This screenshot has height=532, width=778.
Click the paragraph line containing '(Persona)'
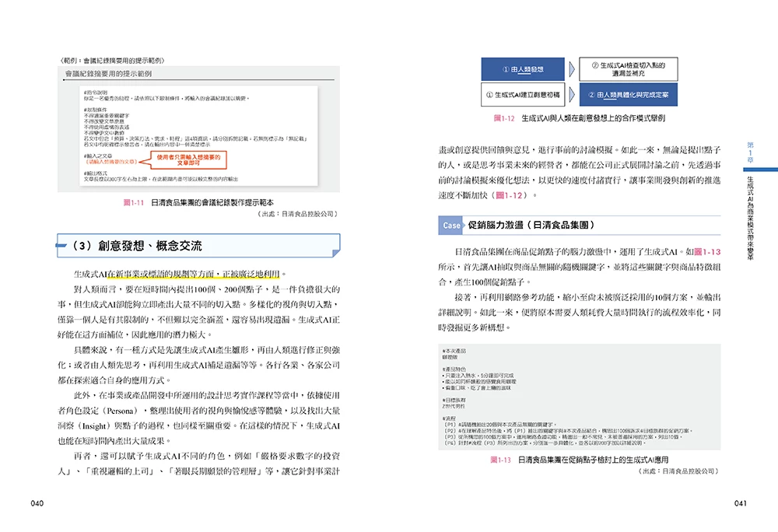(x=198, y=411)
